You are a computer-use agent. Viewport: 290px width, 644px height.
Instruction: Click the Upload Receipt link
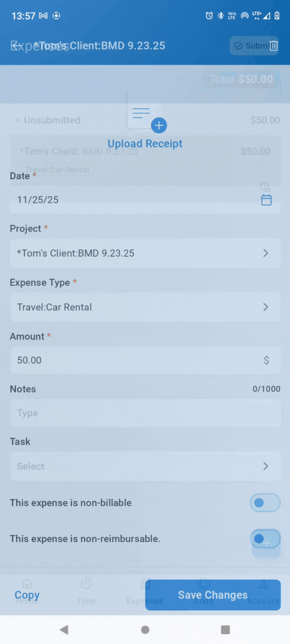coord(145,144)
